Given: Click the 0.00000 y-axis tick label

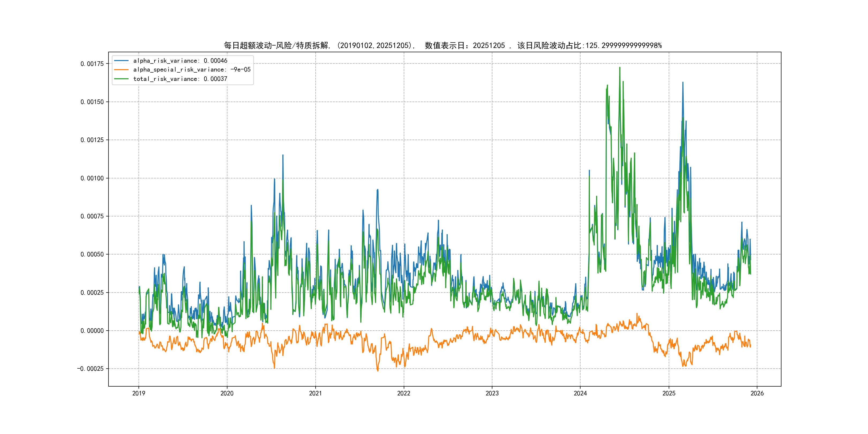Looking at the screenshot, I should [x=92, y=331].
